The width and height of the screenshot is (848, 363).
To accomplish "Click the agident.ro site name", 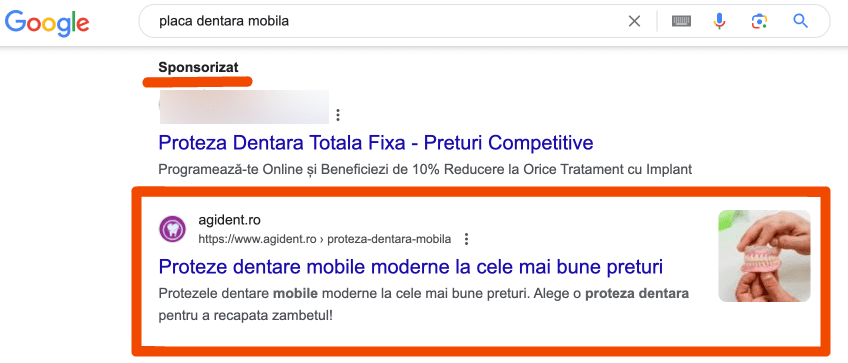I will coord(229,221).
